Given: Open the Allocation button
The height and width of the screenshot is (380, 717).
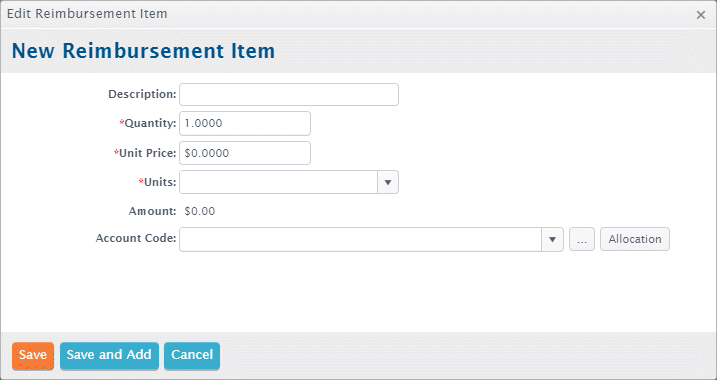Looking at the screenshot, I should pyautogui.click(x=635, y=239).
